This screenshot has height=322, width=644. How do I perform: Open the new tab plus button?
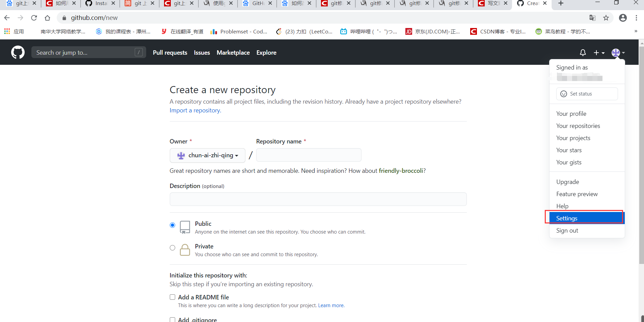(561, 3)
